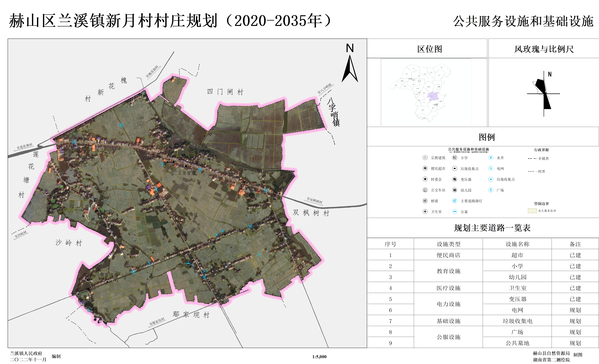
Task: Click the 公交车站 legend icon
Action: point(425,190)
